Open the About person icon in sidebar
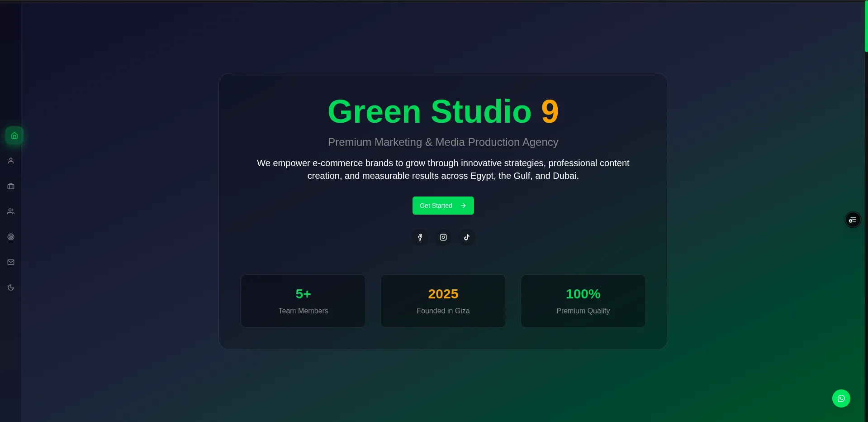 [11, 161]
